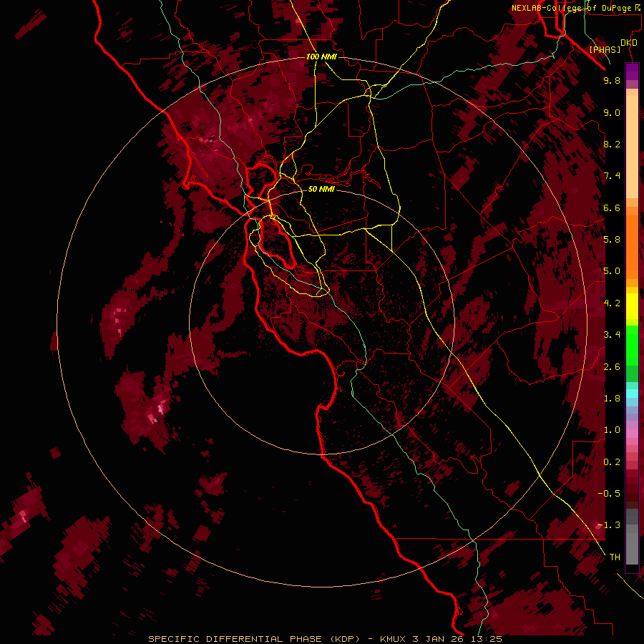The image size is (644, 644).
Task: Click the 0.2 scale value
Action: point(612,462)
